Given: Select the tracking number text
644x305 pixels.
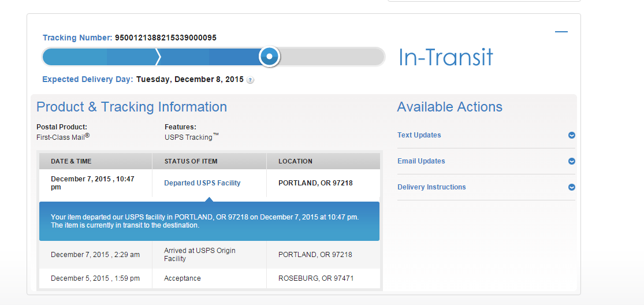Looking at the screenshot, I should point(165,38).
